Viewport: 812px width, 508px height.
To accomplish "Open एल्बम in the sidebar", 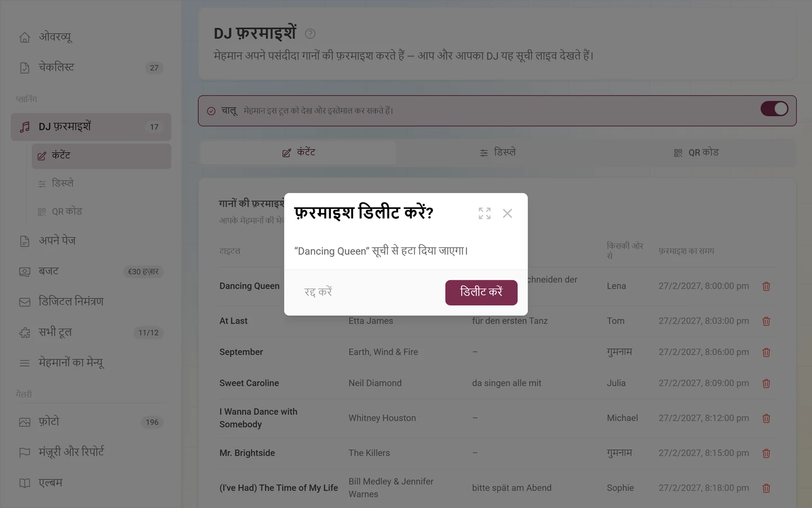I will coord(91,483).
